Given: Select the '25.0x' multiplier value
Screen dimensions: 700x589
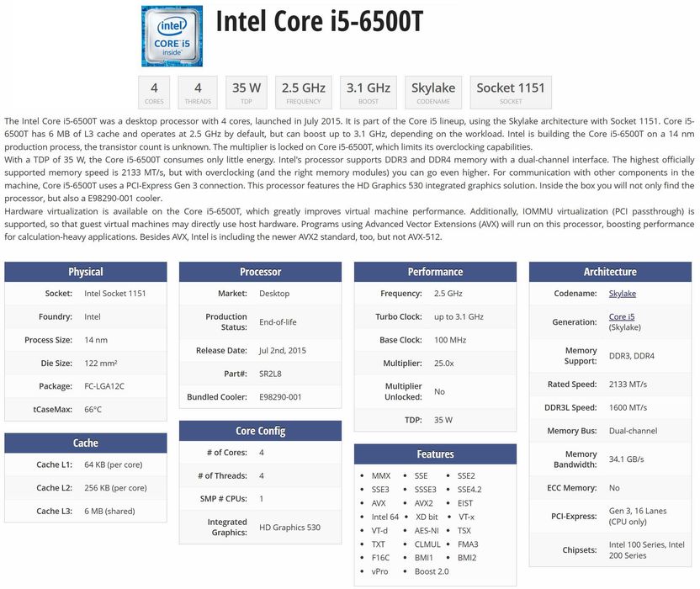Looking at the screenshot, I should point(443,363).
